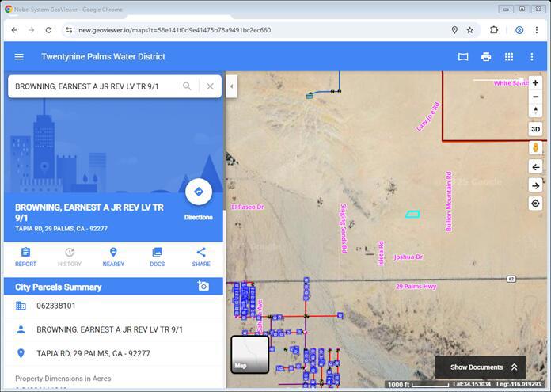Open the hamburger navigation menu
551x392 pixels.
19,57
